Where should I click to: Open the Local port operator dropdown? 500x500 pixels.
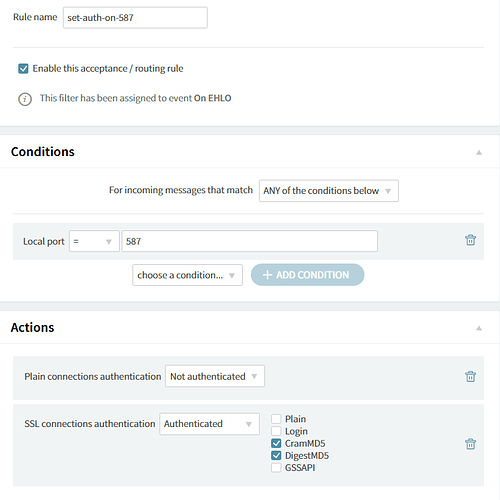(94, 241)
